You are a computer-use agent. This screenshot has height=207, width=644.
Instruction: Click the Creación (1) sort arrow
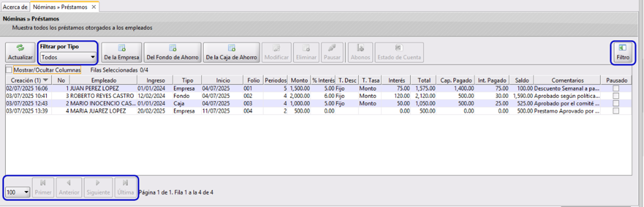[x=45, y=80]
